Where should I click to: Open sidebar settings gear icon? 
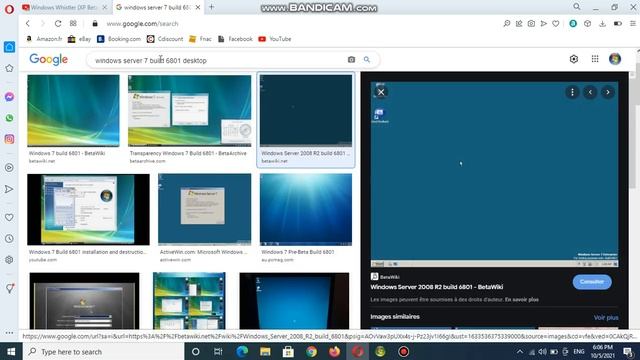(9, 260)
